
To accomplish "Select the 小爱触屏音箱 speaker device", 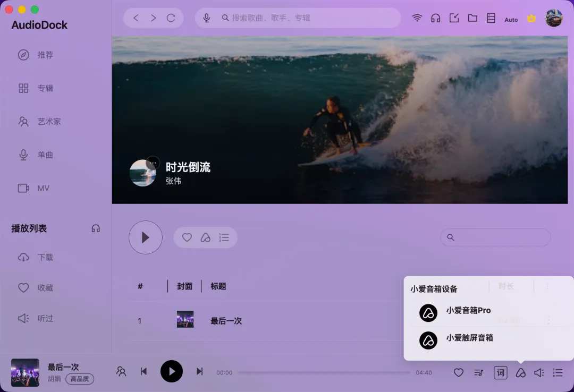I will (x=488, y=340).
